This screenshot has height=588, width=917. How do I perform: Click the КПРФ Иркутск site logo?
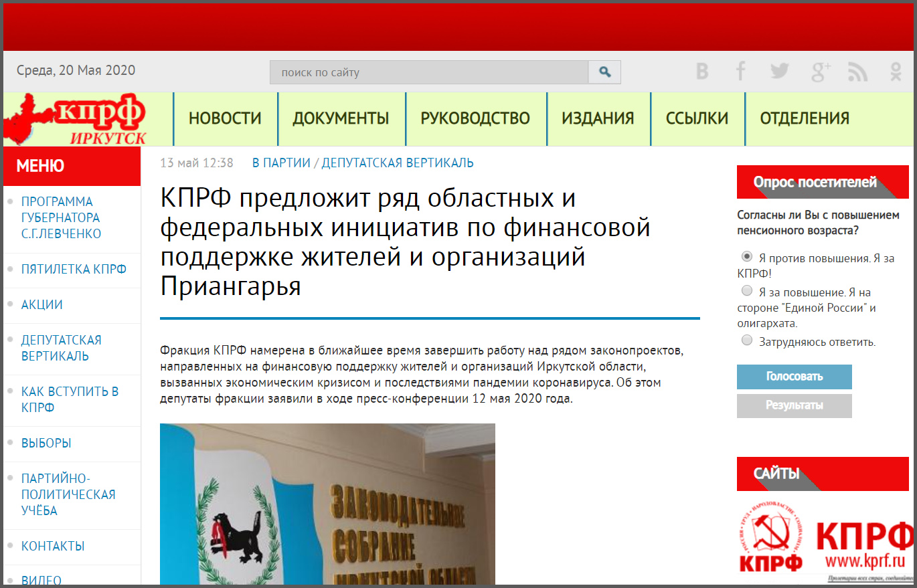(75, 120)
